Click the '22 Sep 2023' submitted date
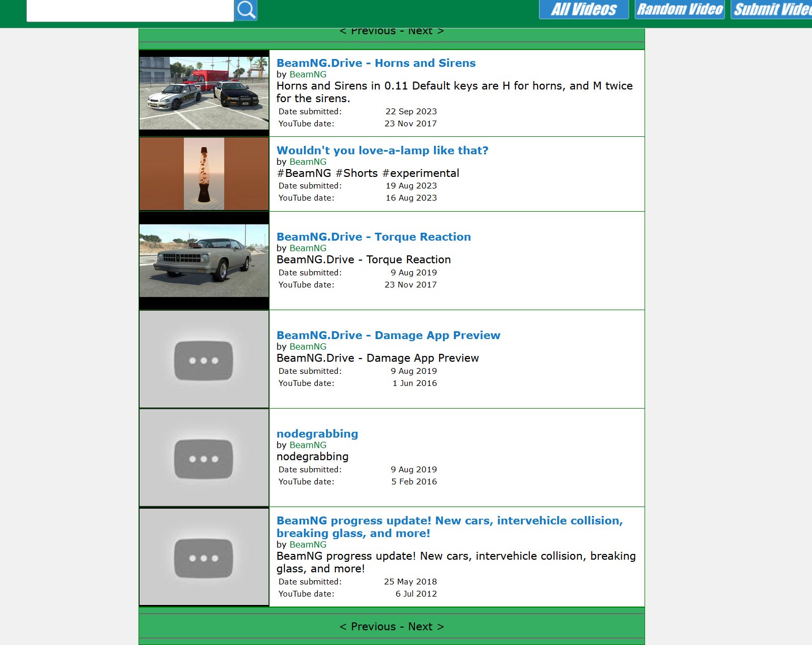Image resolution: width=812 pixels, height=645 pixels. 411,112
